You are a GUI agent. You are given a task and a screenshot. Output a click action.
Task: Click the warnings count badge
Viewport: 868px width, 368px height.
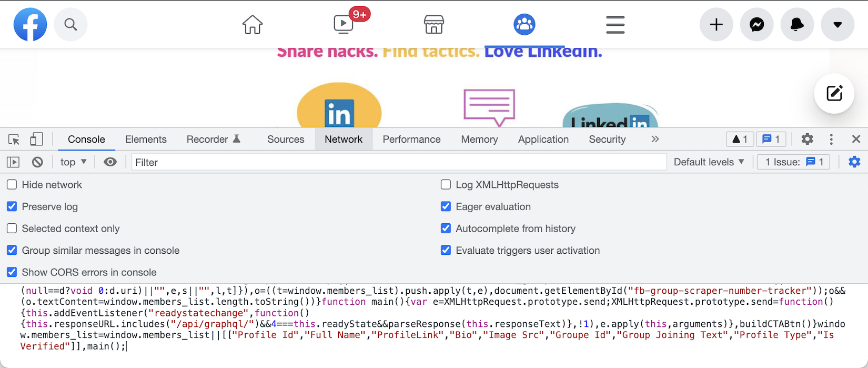(x=740, y=139)
